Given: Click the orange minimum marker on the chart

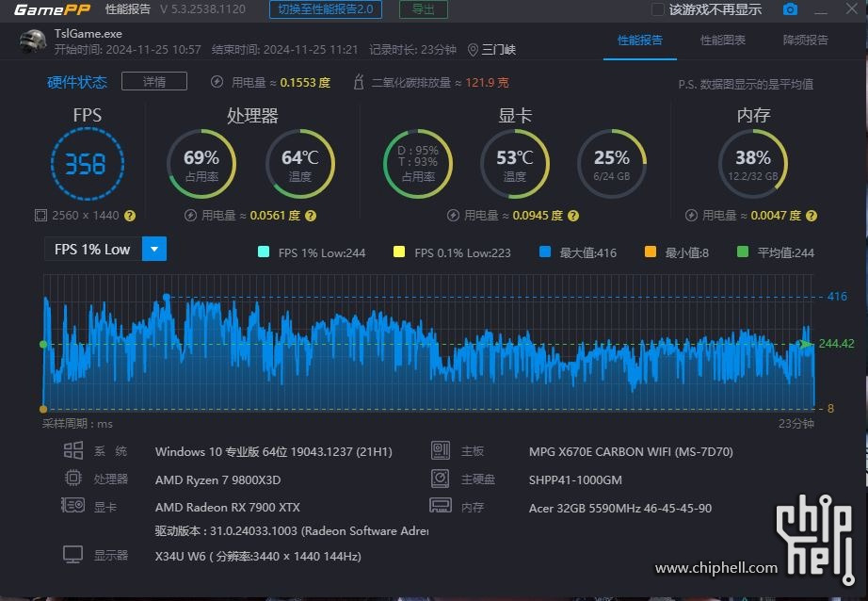Looking at the screenshot, I should [43, 410].
